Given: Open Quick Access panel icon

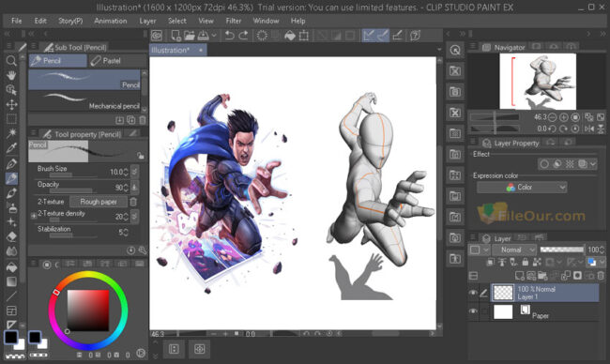Looking at the screenshot, I should point(455,50).
